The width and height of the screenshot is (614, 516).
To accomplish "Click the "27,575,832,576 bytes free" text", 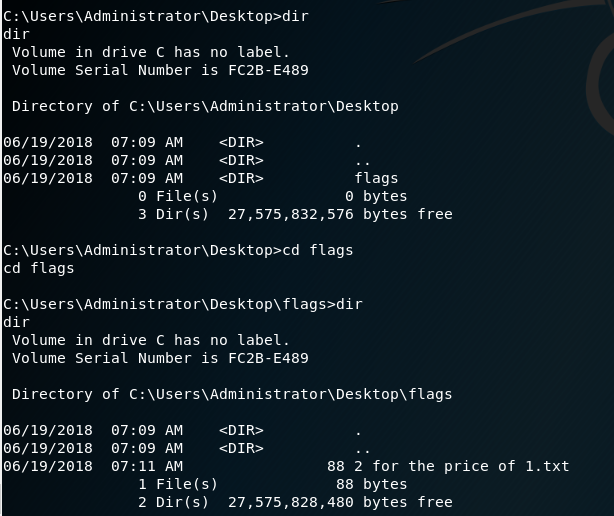I will coord(340,214).
